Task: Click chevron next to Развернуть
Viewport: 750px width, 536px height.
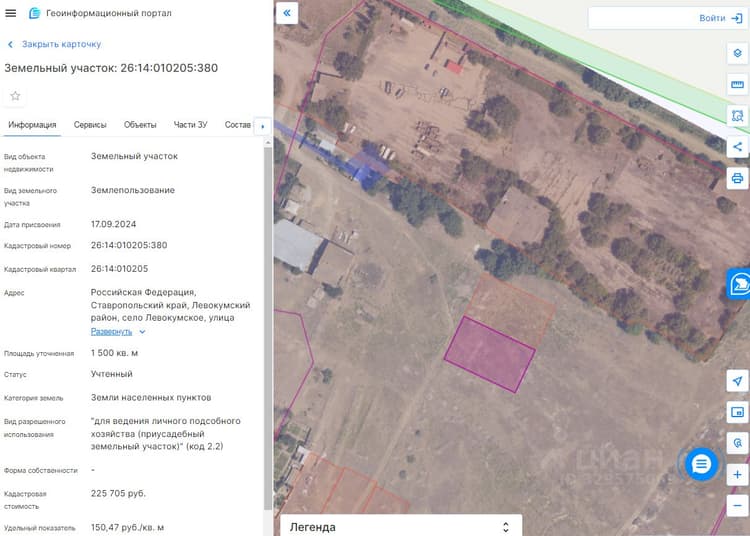Action: 142,331
